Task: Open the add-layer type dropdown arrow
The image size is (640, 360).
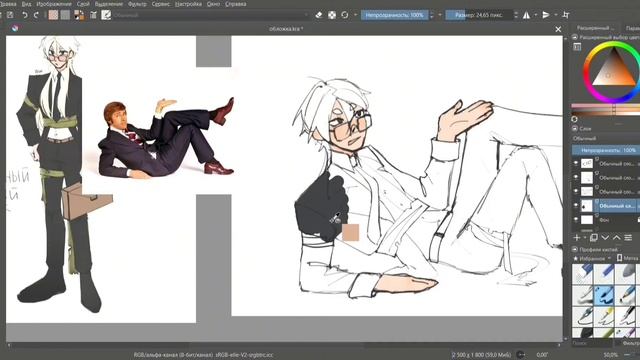Action: pyautogui.click(x=584, y=237)
